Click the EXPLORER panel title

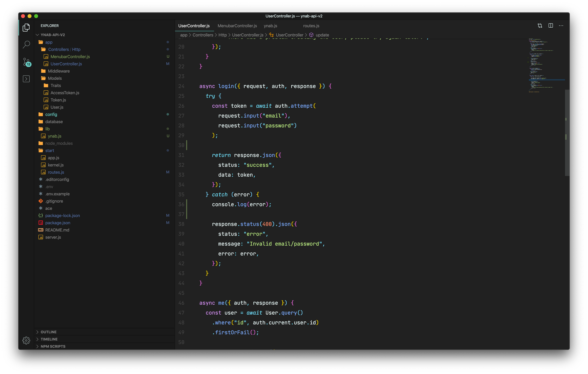[50, 26]
